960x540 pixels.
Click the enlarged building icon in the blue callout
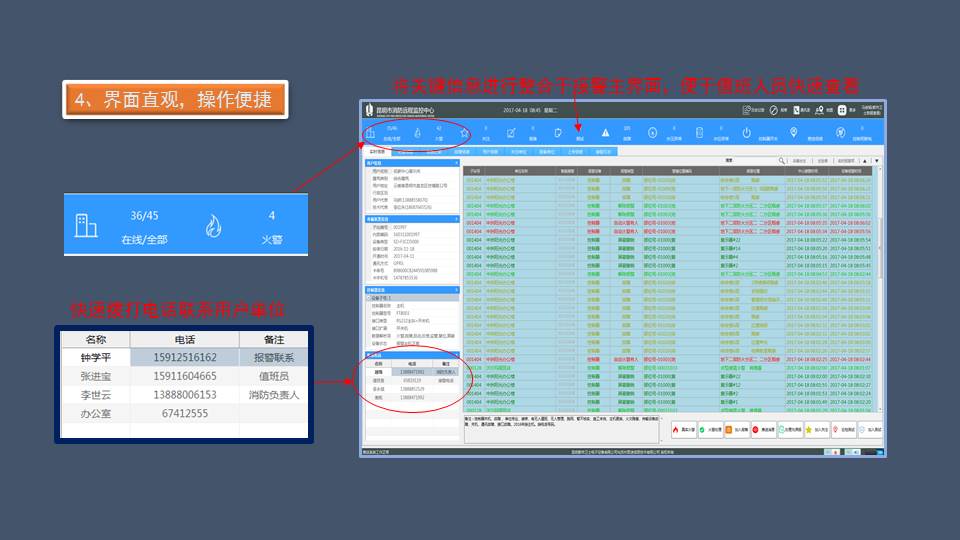pyautogui.click(x=86, y=225)
